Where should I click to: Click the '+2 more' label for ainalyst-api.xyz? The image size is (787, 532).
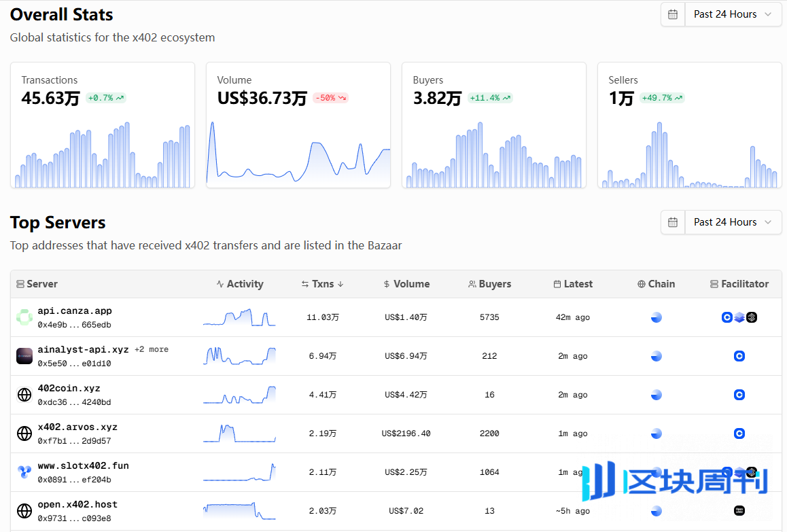click(x=152, y=349)
